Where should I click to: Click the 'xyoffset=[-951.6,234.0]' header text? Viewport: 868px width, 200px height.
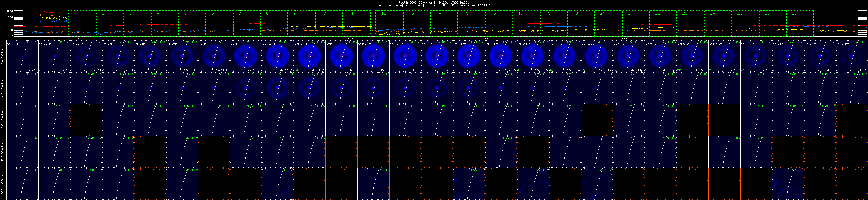tap(406, 5)
